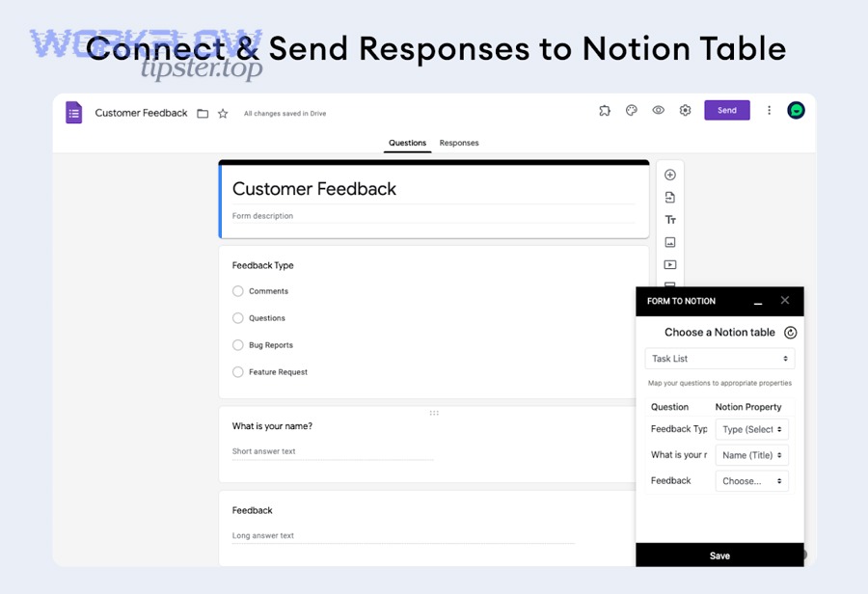The height and width of the screenshot is (594, 868).
Task: Click the Long answer text field
Action: point(403,536)
